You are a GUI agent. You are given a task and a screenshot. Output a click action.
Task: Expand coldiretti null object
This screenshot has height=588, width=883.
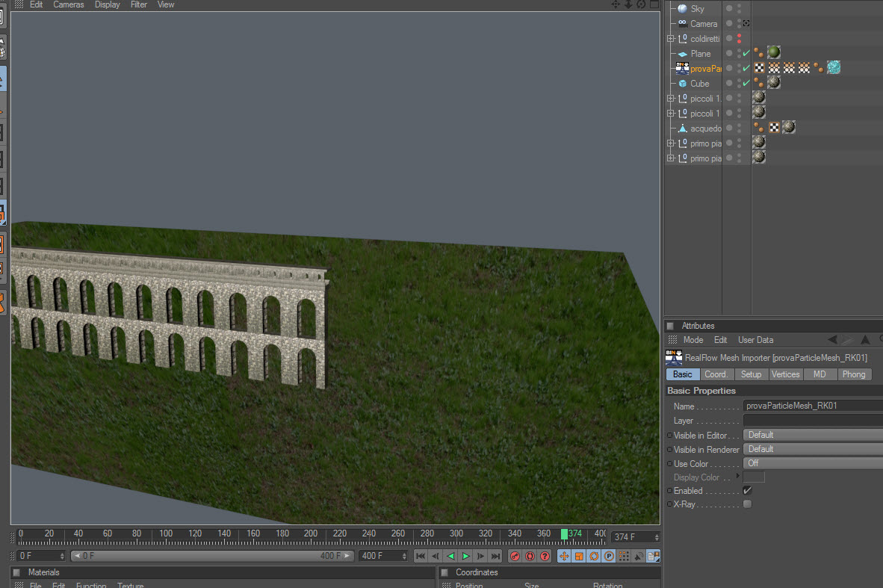coord(671,39)
